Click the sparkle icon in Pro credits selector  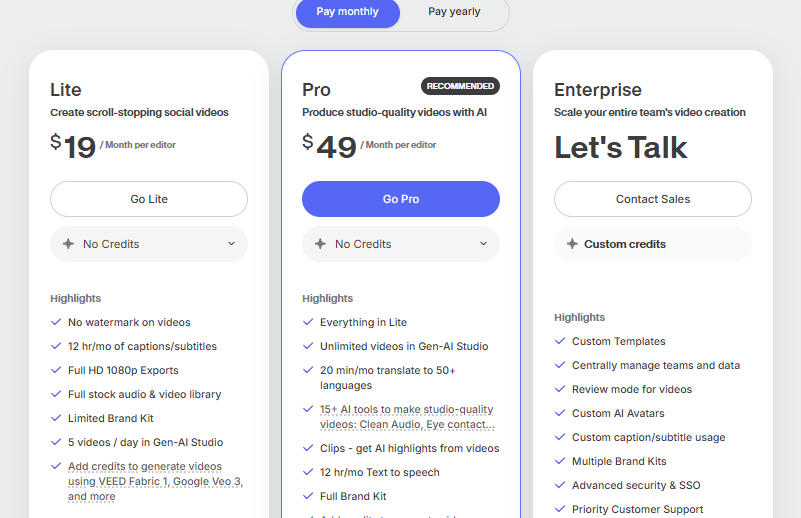[320, 244]
